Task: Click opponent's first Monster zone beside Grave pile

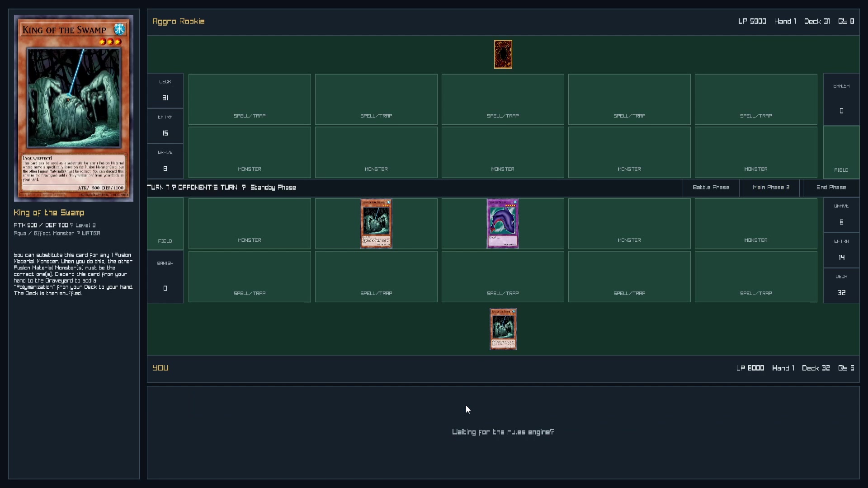Action: [250, 152]
